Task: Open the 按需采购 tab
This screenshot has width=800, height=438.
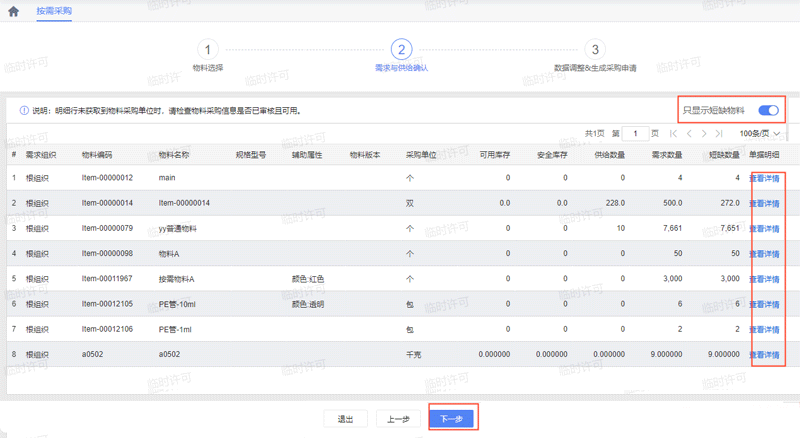Action: pyautogui.click(x=54, y=11)
